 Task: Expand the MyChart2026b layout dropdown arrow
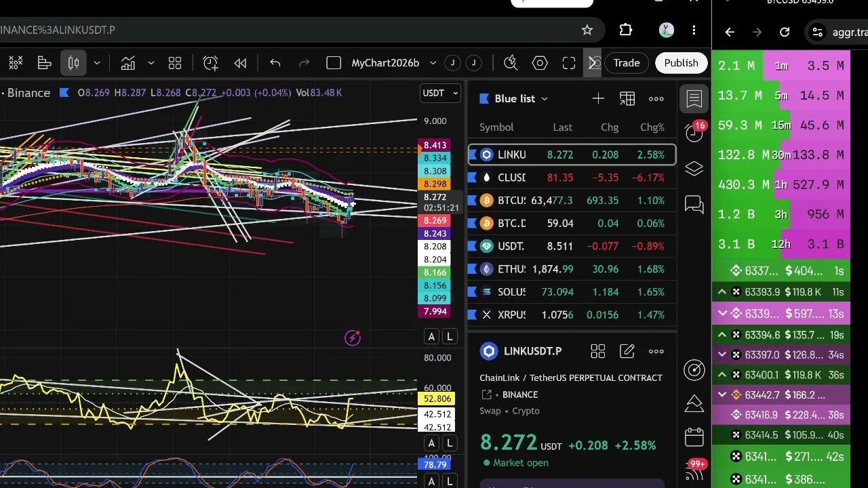point(433,63)
